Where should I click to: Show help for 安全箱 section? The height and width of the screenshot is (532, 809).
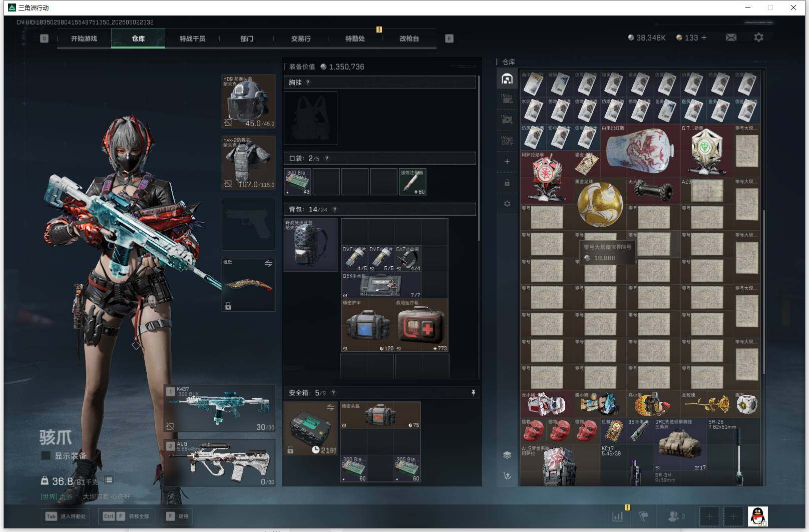(x=333, y=393)
